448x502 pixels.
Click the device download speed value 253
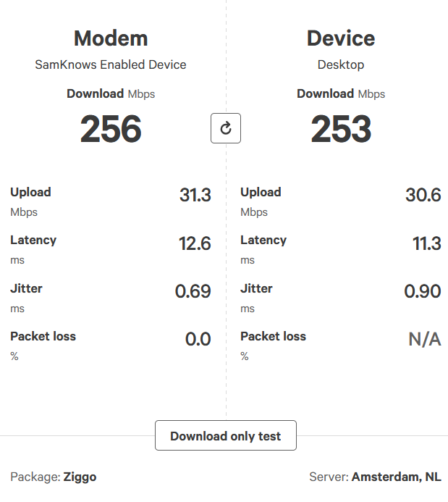pyautogui.click(x=341, y=129)
